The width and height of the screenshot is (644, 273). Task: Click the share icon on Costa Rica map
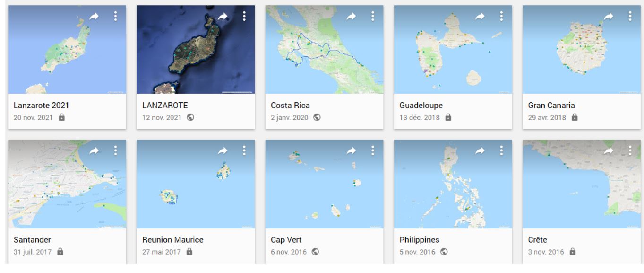click(x=351, y=16)
